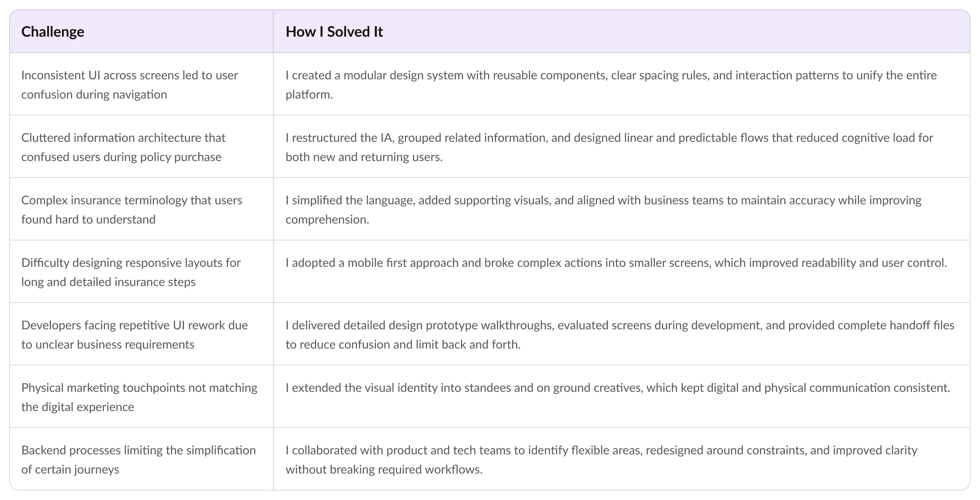The image size is (980, 500).
Task: Select the "Backend processes limiting" challenge cell
Action: click(x=139, y=459)
